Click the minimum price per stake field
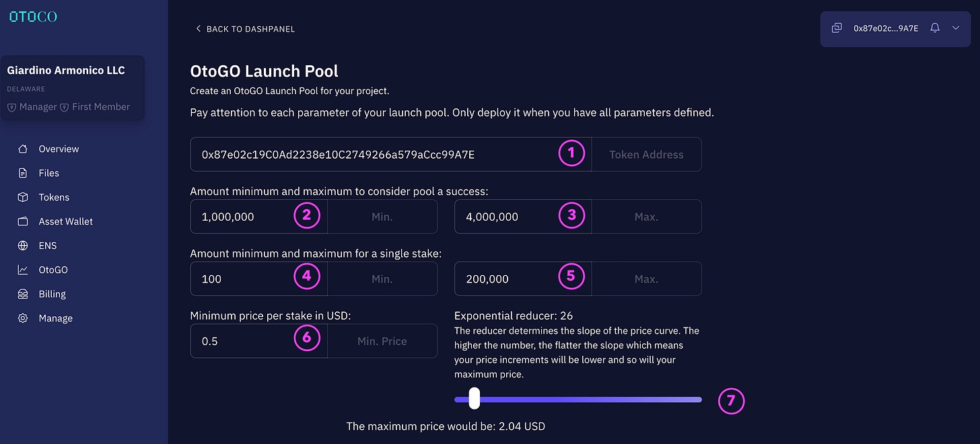Screen dimensions: 980x444 tap(242, 341)
